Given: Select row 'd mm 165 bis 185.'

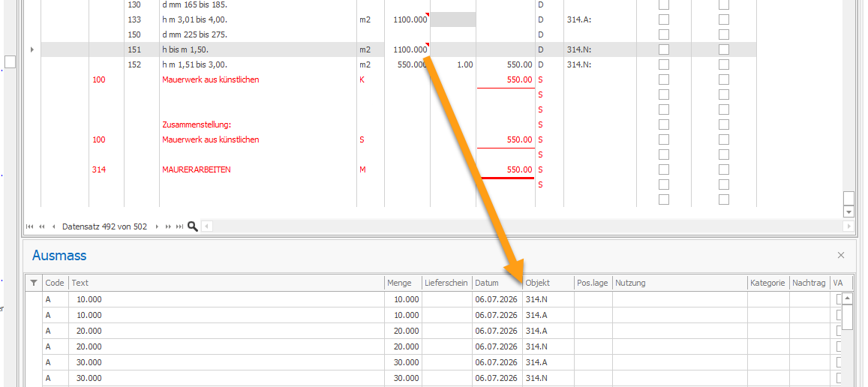Looking at the screenshot, I should pos(398,4).
